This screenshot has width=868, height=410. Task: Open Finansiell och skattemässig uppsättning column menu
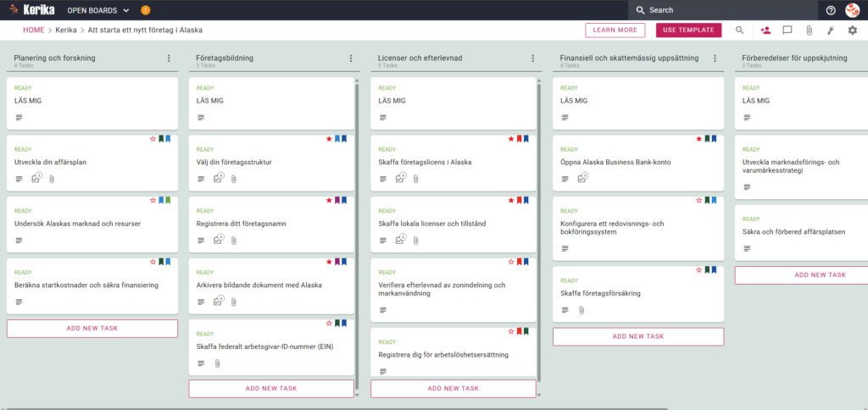click(715, 58)
